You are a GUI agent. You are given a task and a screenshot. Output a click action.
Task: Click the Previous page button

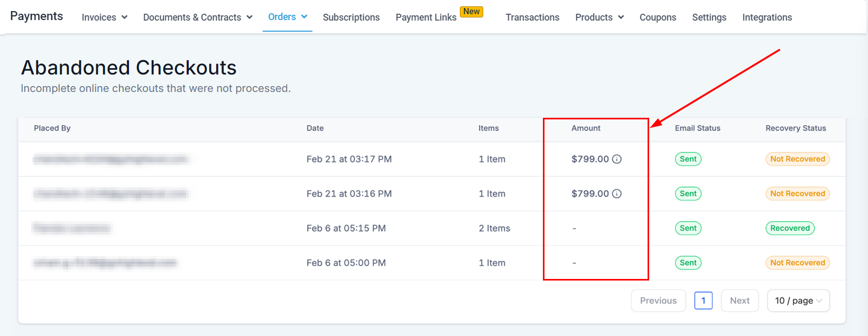tap(658, 301)
